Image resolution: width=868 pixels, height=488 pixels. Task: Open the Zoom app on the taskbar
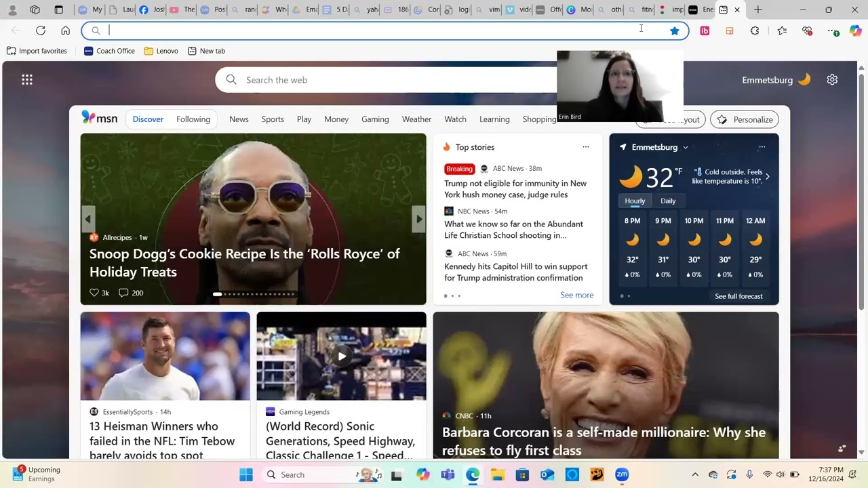tap(622, 474)
